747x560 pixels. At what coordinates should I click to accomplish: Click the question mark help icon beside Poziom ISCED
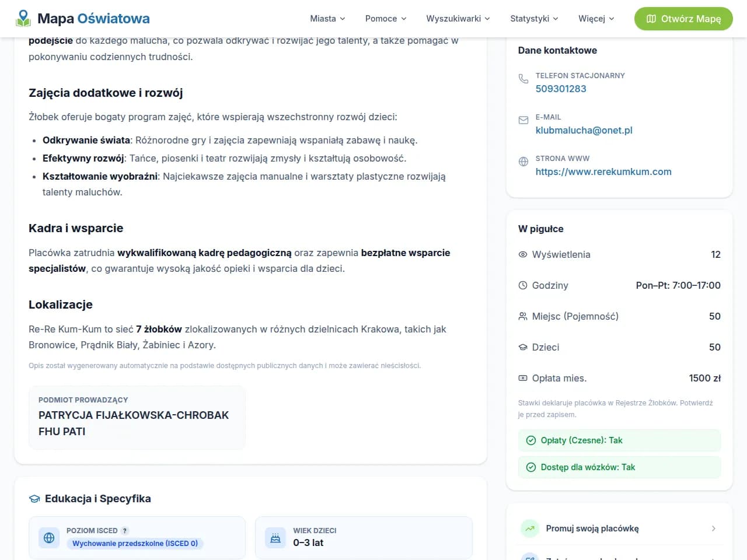coord(125,531)
